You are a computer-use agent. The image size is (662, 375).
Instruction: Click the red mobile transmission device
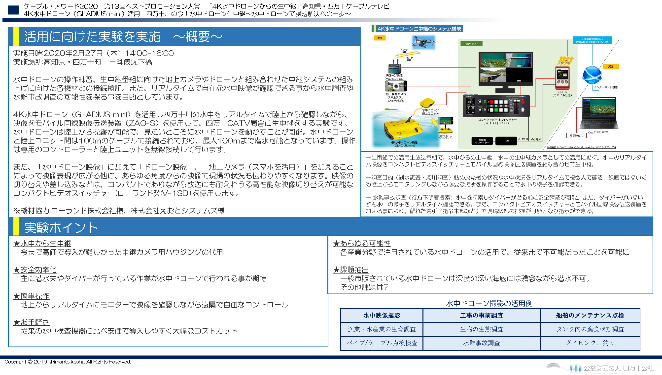[x=562, y=77]
